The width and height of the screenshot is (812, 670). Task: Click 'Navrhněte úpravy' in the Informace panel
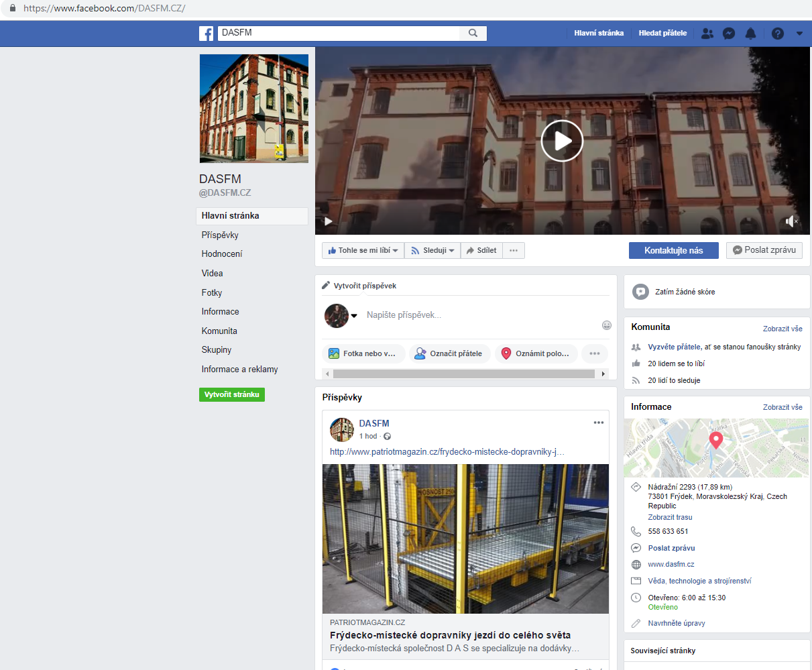pos(677,624)
